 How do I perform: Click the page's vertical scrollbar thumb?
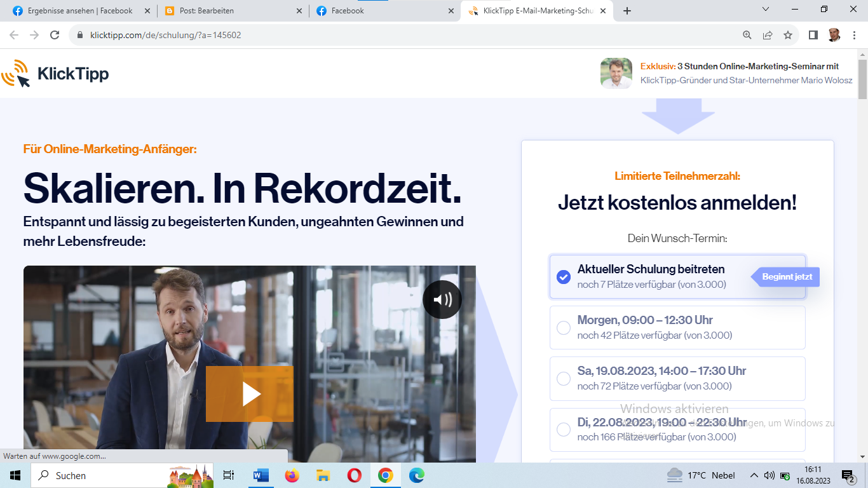(862, 79)
